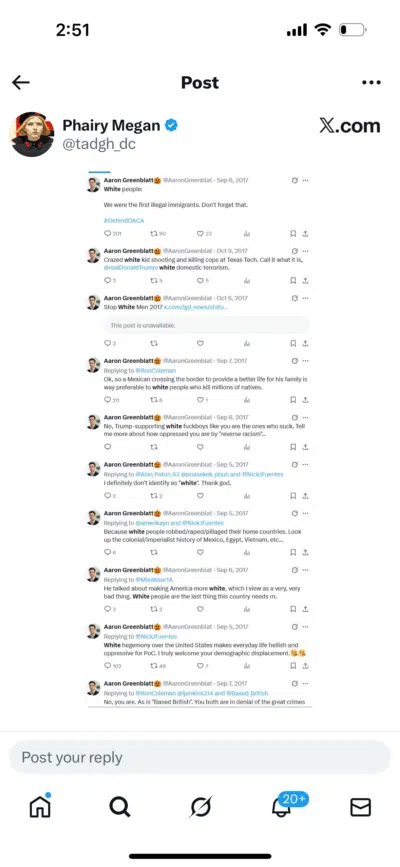Open the three-dot post options menu
This screenshot has height=867, width=400.
(x=371, y=83)
